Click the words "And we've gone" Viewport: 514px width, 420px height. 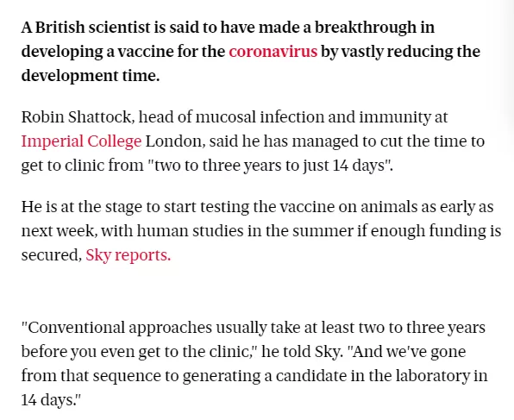(x=406, y=352)
